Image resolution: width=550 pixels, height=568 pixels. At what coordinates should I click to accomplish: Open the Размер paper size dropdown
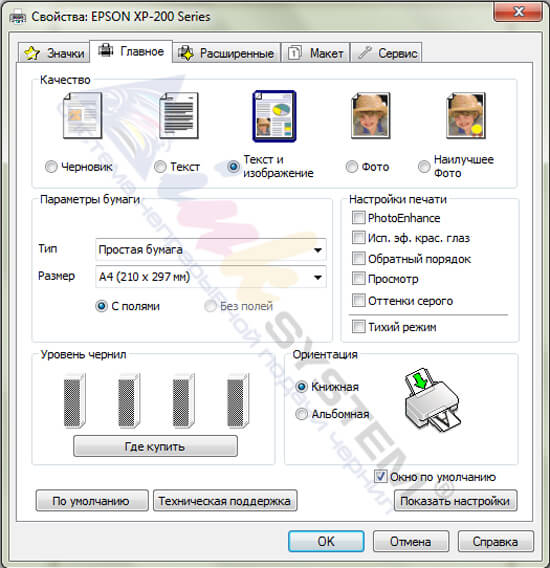(211, 277)
